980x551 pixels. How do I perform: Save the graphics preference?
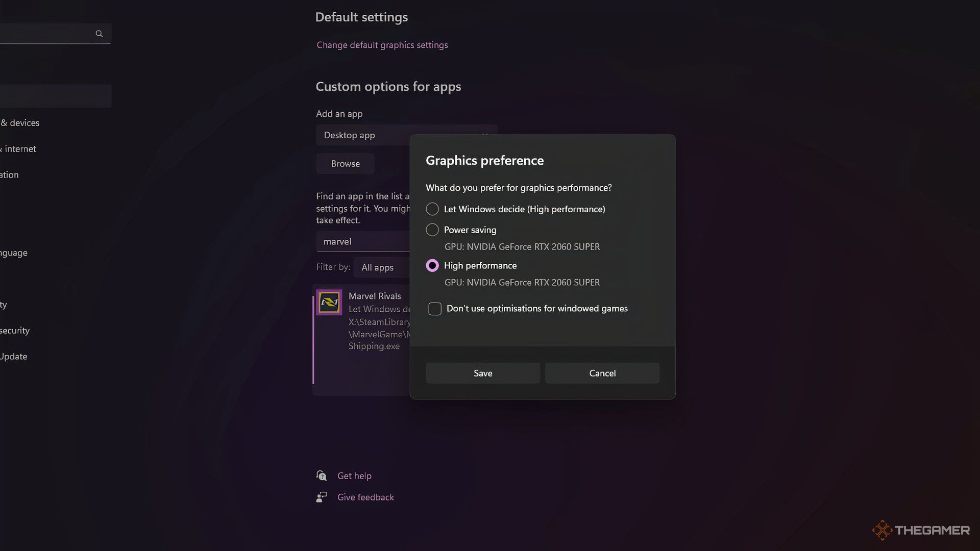(483, 373)
